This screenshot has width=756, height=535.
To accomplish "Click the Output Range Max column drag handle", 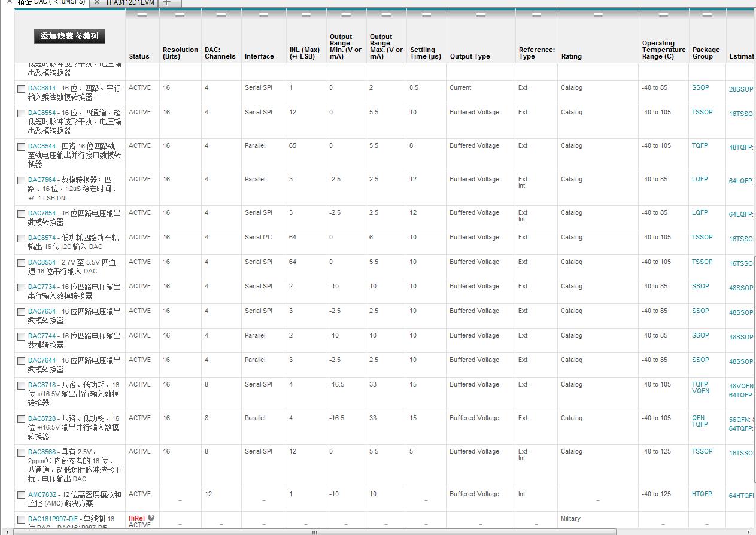I will pos(386,14).
